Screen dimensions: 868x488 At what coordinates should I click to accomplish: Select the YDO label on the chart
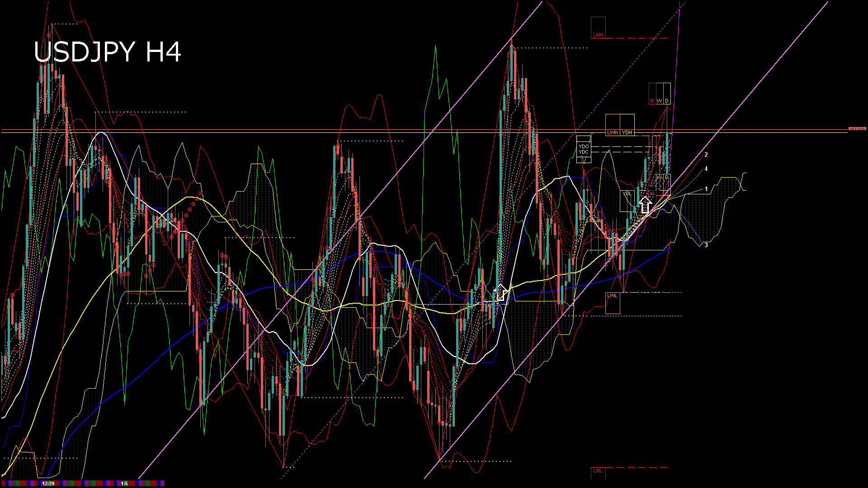583,146
